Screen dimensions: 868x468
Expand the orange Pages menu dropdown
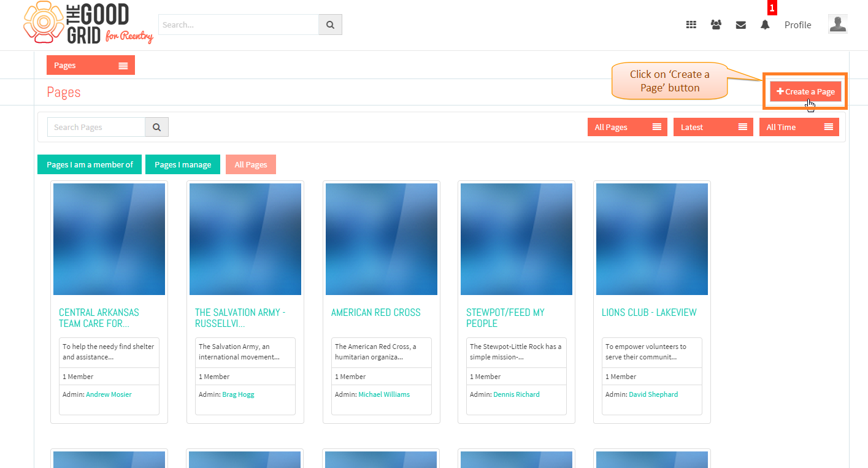[x=91, y=66]
